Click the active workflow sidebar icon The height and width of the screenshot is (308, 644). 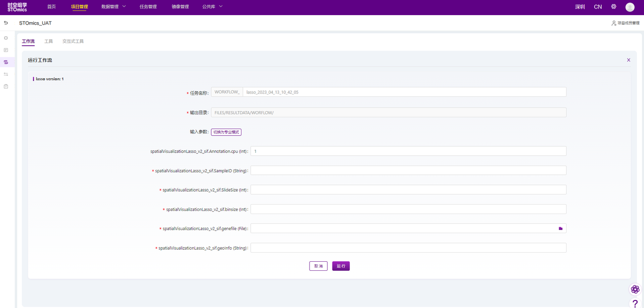pos(6,62)
